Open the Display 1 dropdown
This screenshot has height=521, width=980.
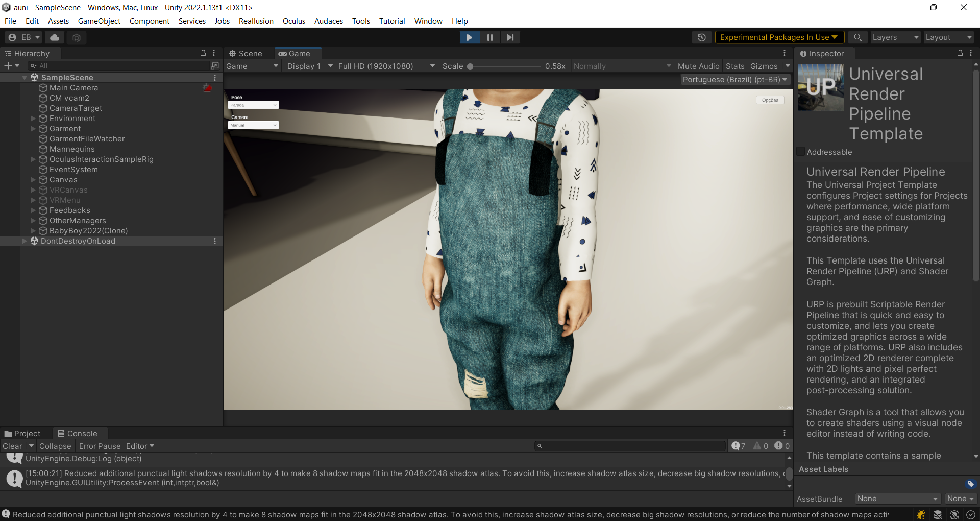310,66
